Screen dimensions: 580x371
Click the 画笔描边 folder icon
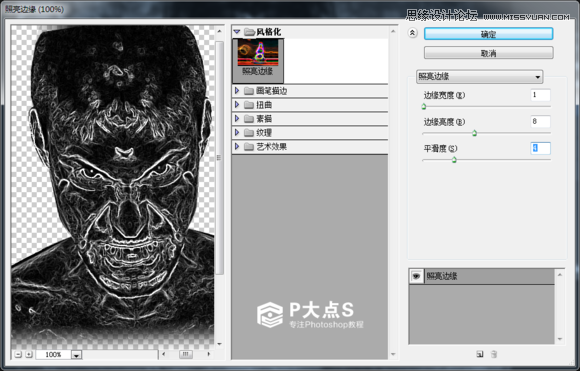(249, 91)
